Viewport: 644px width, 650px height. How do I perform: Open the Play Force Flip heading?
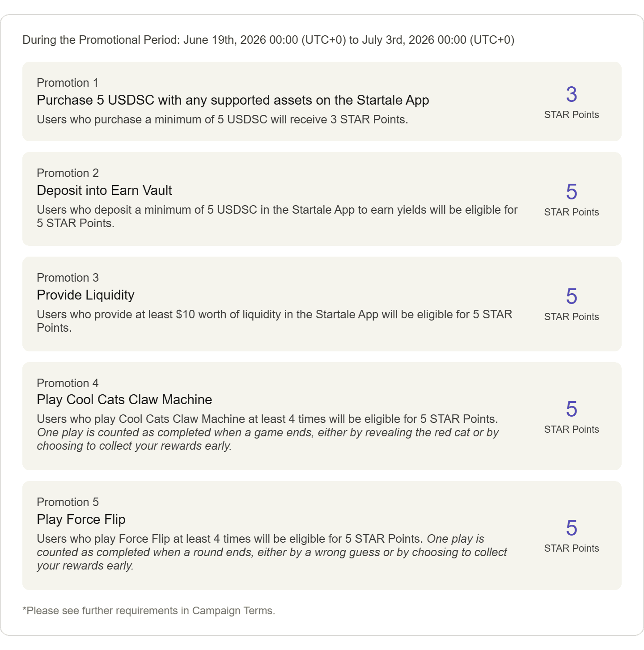81,519
